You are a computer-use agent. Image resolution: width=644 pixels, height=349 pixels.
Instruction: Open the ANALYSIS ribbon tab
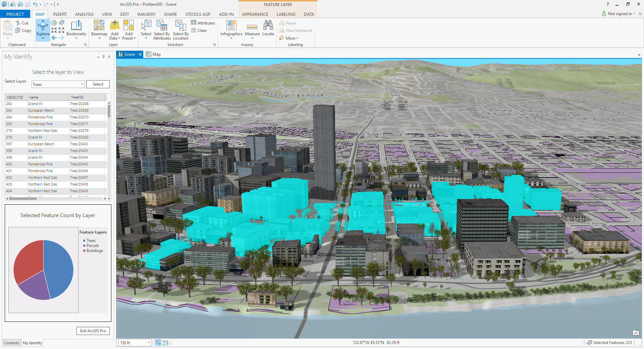84,14
